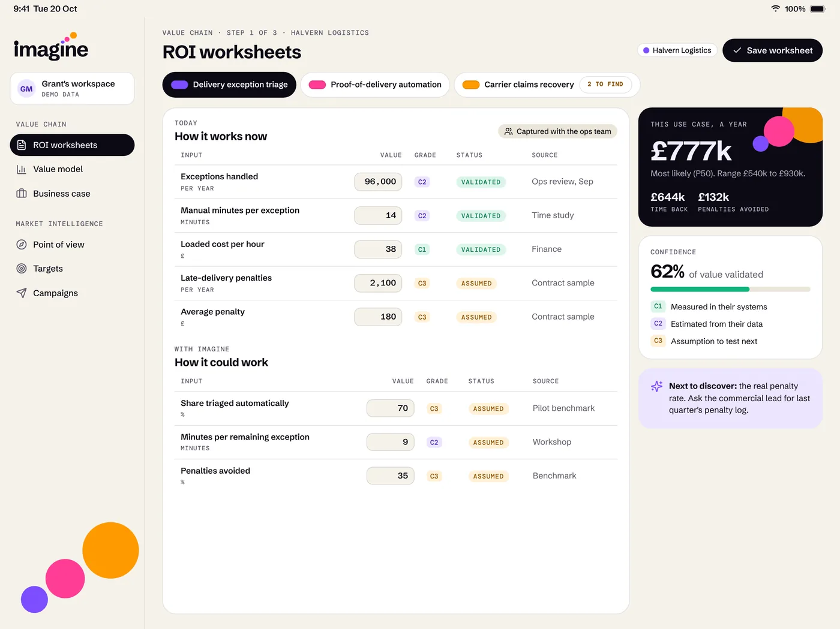Click the Halvern Logistics chip

coord(677,50)
